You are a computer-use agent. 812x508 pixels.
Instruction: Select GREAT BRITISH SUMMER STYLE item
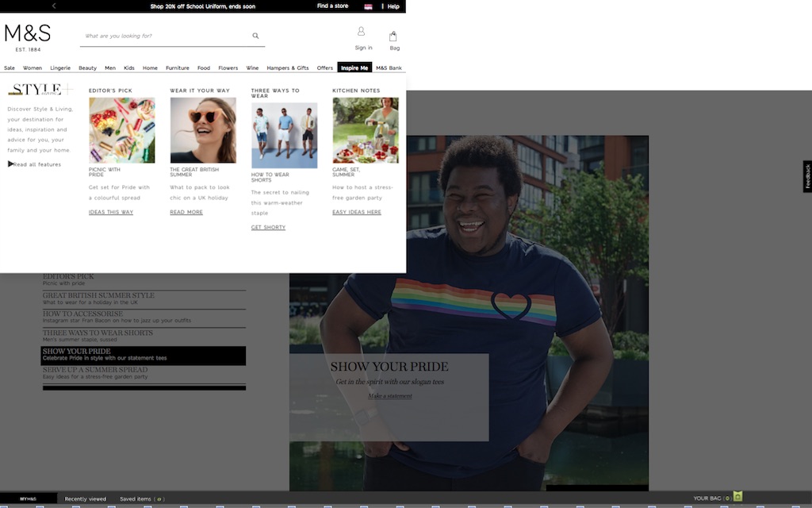[144, 299]
